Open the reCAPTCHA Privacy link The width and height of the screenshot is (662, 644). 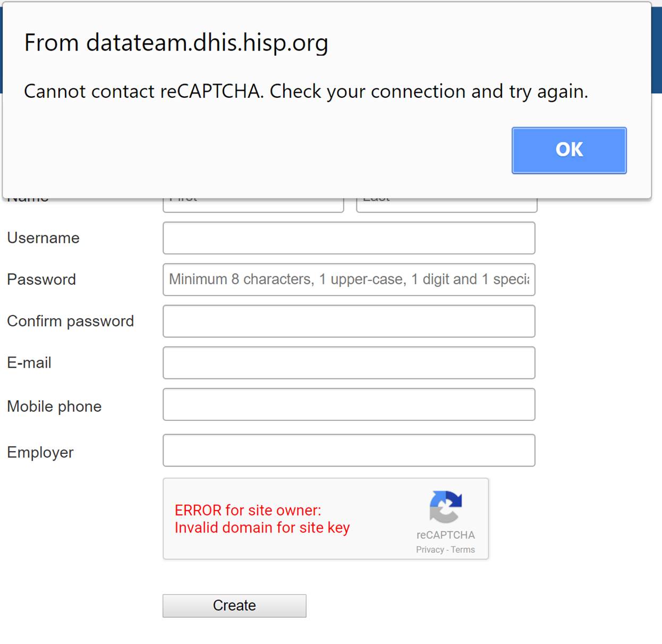coord(429,550)
